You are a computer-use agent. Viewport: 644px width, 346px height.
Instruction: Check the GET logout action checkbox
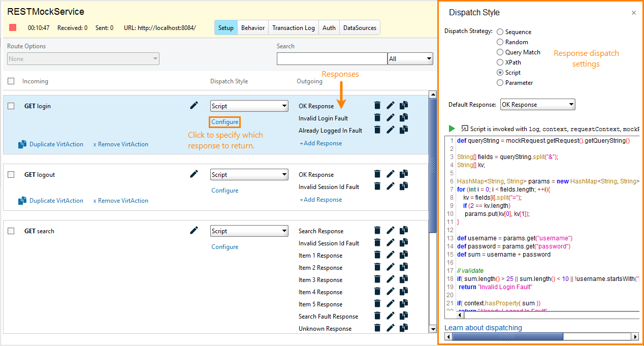[x=11, y=175]
